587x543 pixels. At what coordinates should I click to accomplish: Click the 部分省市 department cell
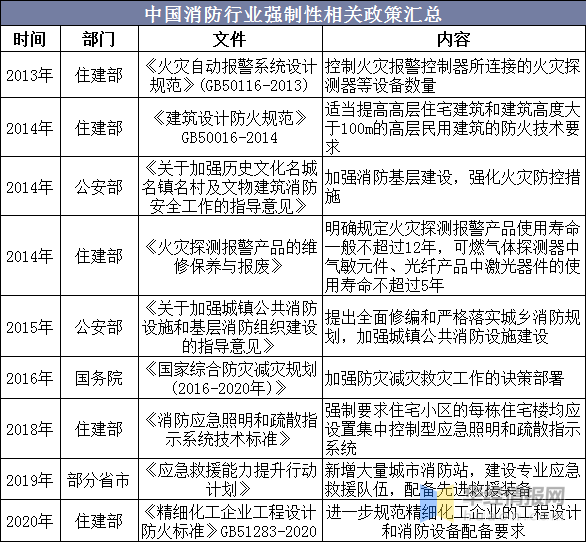click(x=99, y=479)
